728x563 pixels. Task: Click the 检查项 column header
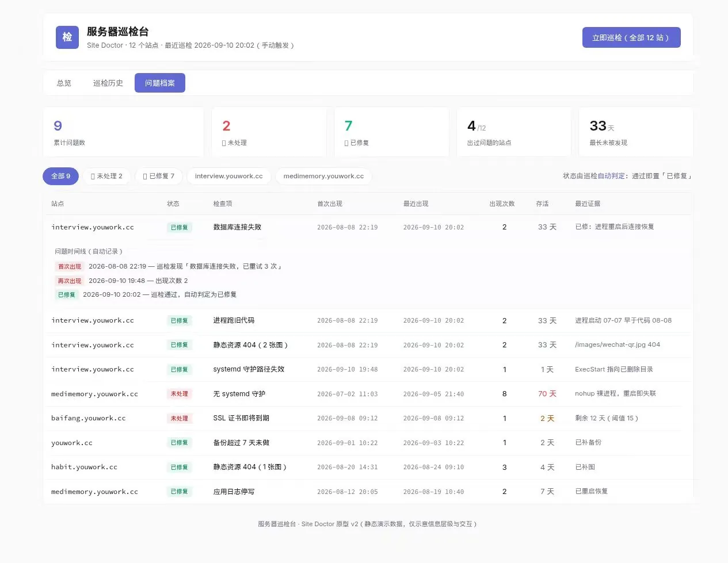coord(223,204)
